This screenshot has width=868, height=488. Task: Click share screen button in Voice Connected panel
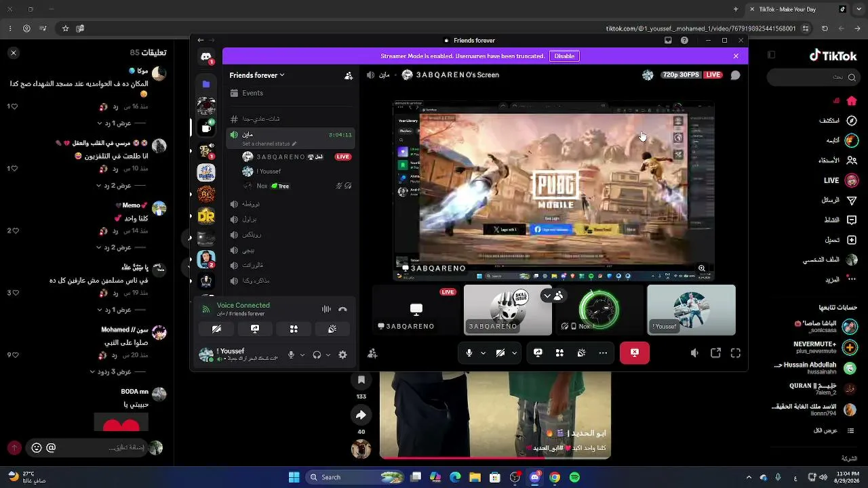(x=255, y=329)
